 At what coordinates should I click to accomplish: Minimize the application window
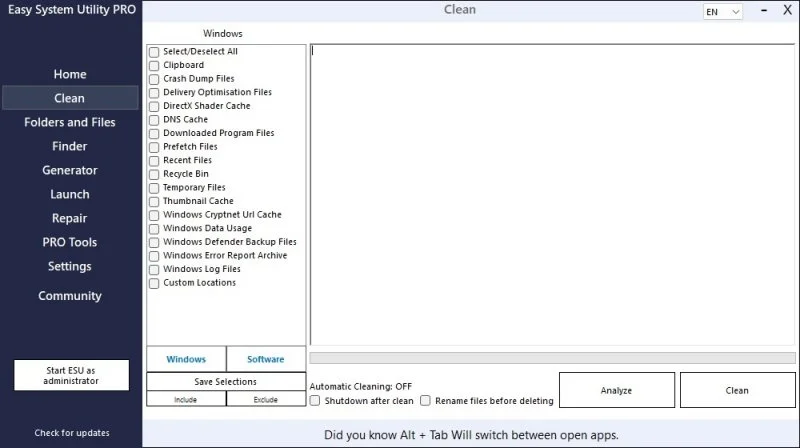pos(764,10)
